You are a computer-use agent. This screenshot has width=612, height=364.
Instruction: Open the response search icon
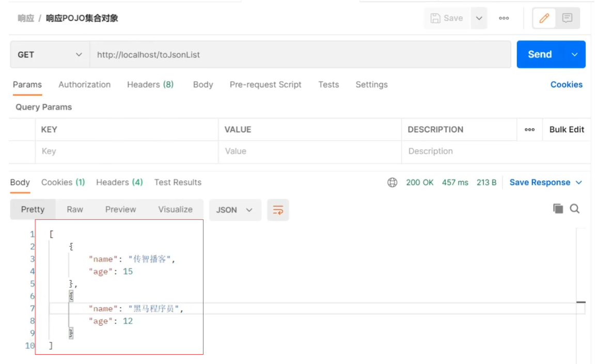click(x=574, y=209)
